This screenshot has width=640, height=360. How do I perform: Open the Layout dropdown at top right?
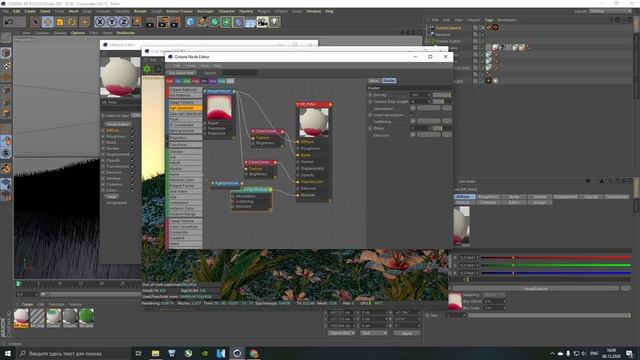click(610, 11)
